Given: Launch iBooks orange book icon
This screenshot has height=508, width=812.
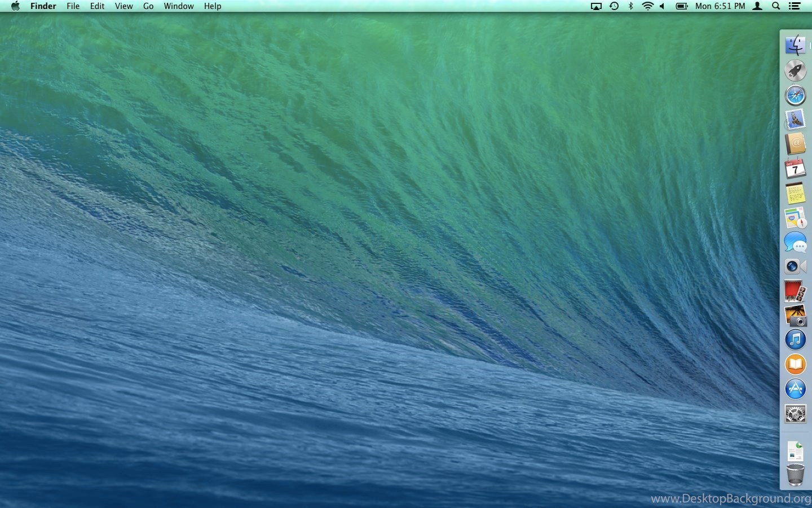Looking at the screenshot, I should [796, 365].
